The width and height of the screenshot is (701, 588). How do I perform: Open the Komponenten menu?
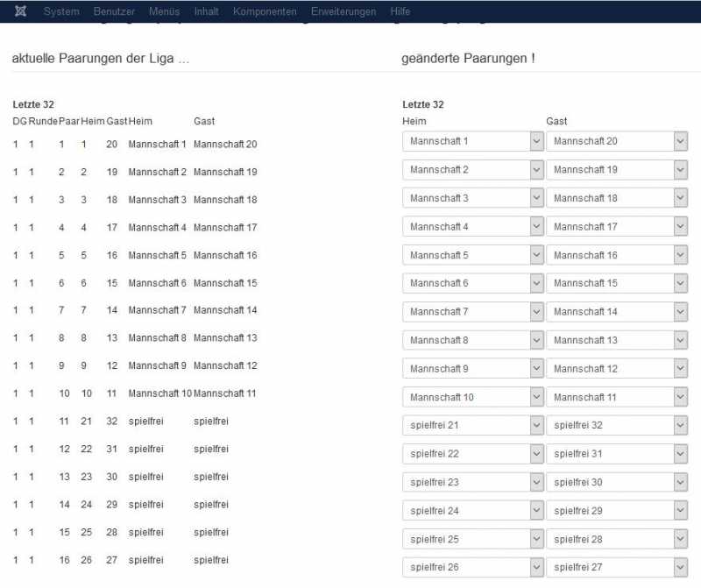click(x=265, y=11)
